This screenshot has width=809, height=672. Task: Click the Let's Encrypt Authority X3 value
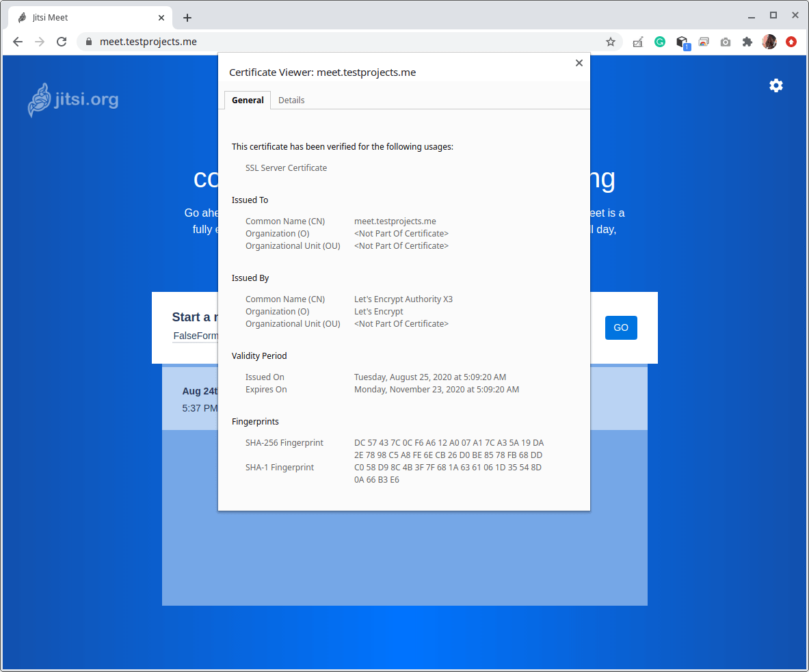[403, 299]
